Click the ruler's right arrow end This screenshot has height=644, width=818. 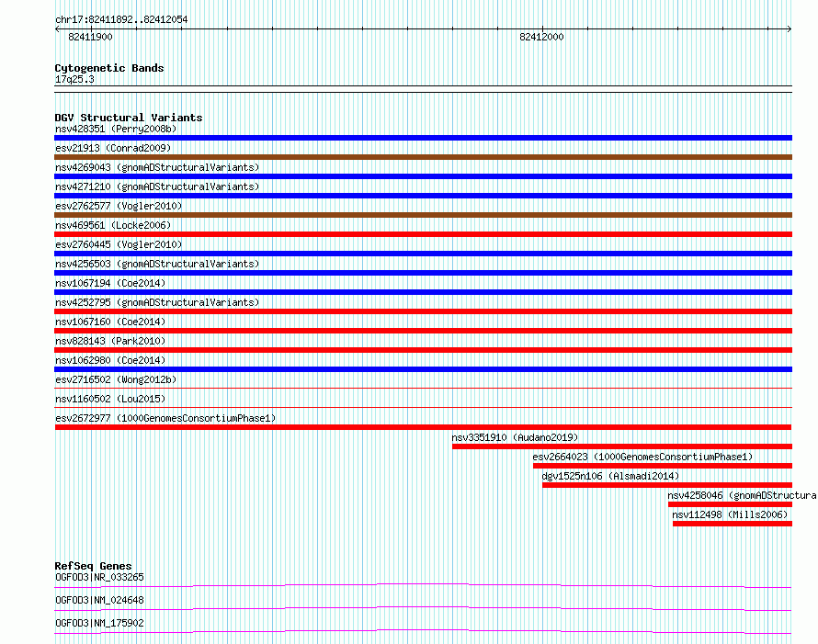(790, 29)
